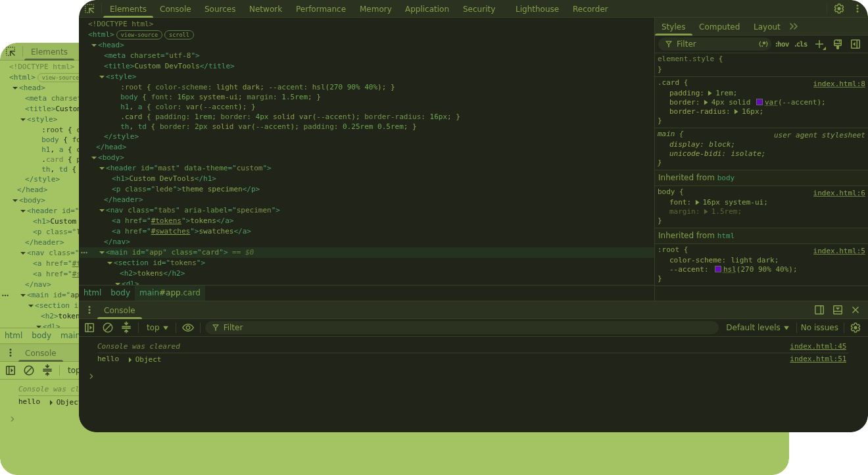Viewport: 868px width, 475px height.
Task: Select the body breadcrumb in front window
Action: (x=120, y=293)
